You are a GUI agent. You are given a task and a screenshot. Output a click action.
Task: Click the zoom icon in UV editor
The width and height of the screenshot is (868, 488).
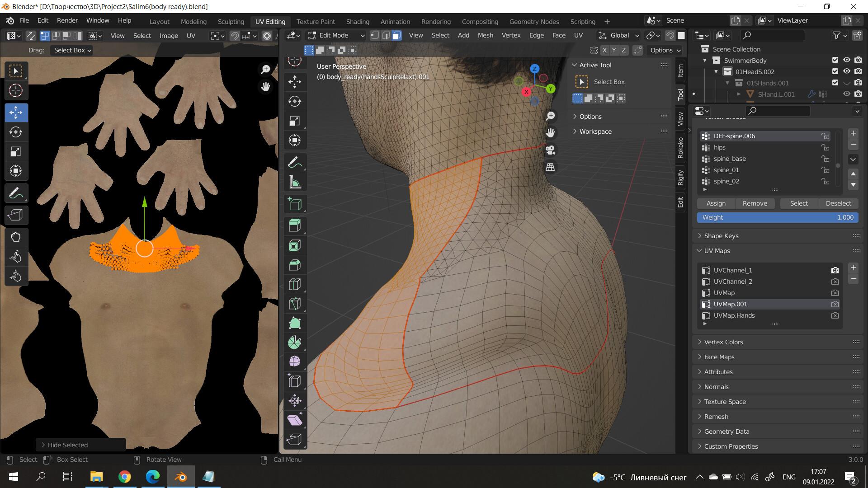tap(265, 69)
